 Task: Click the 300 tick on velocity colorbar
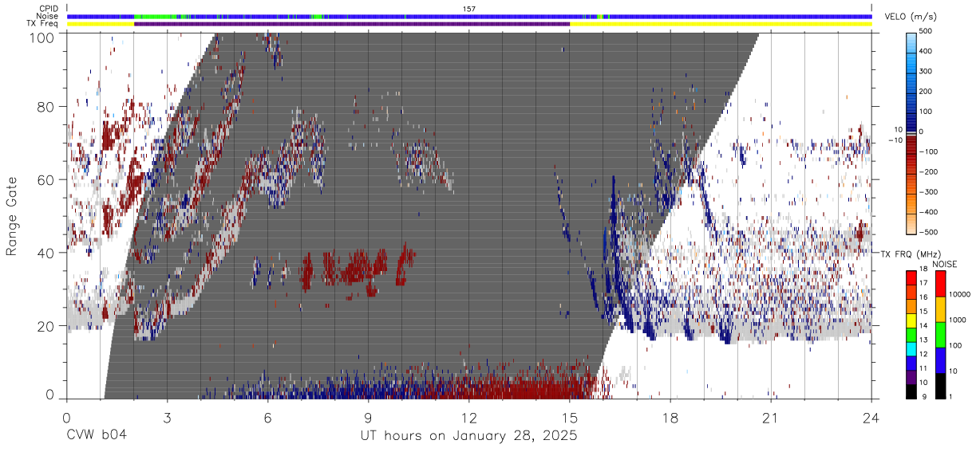pos(926,72)
